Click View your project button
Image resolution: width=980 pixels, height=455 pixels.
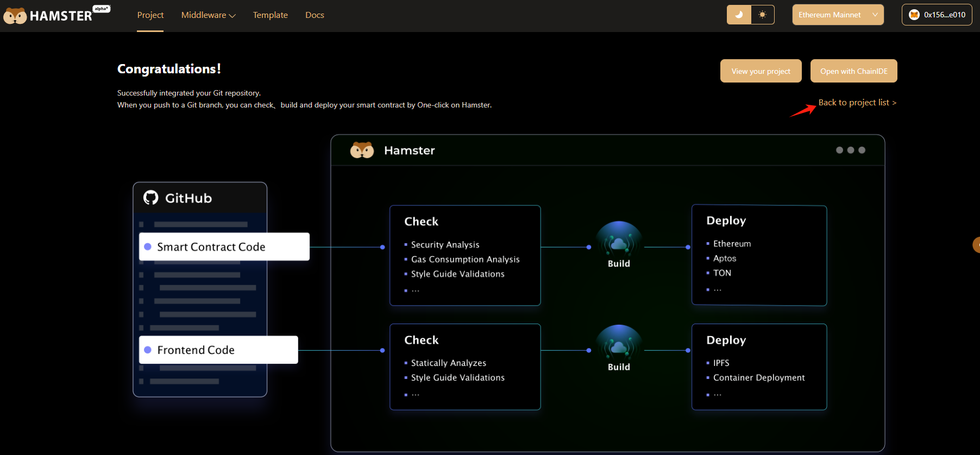click(761, 71)
